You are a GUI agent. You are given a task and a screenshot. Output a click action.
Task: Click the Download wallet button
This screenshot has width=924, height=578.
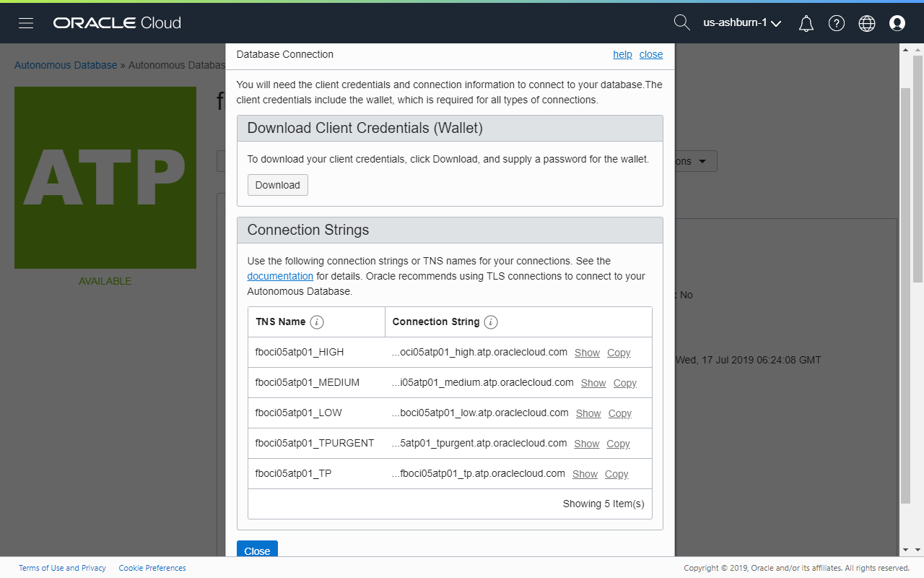click(x=278, y=185)
